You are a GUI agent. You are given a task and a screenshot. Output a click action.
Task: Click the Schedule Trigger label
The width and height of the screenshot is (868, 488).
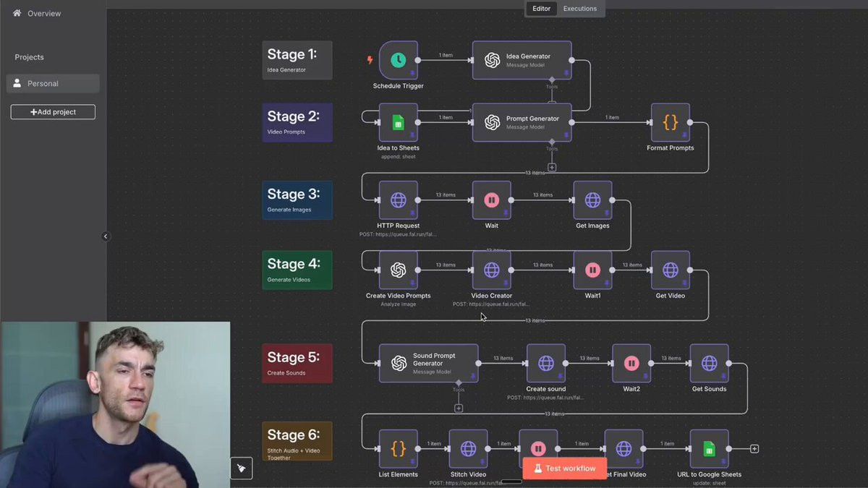[x=399, y=86]
